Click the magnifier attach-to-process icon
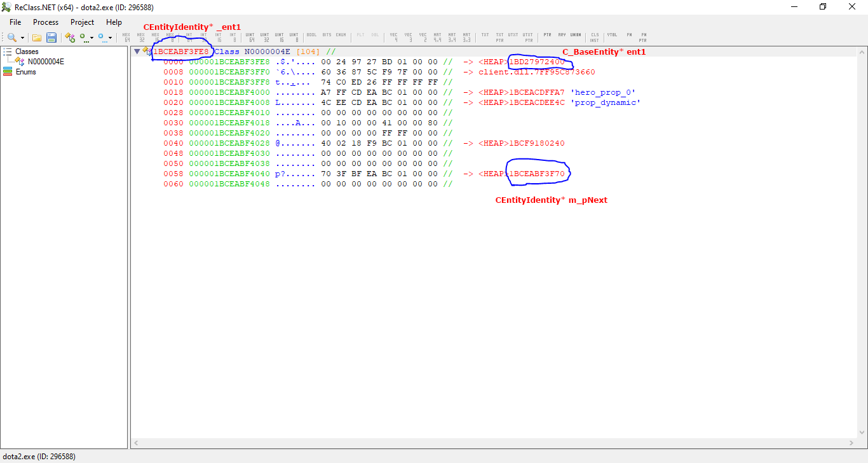This screenshot has height=463, width=868. click(x=12, y=38)
